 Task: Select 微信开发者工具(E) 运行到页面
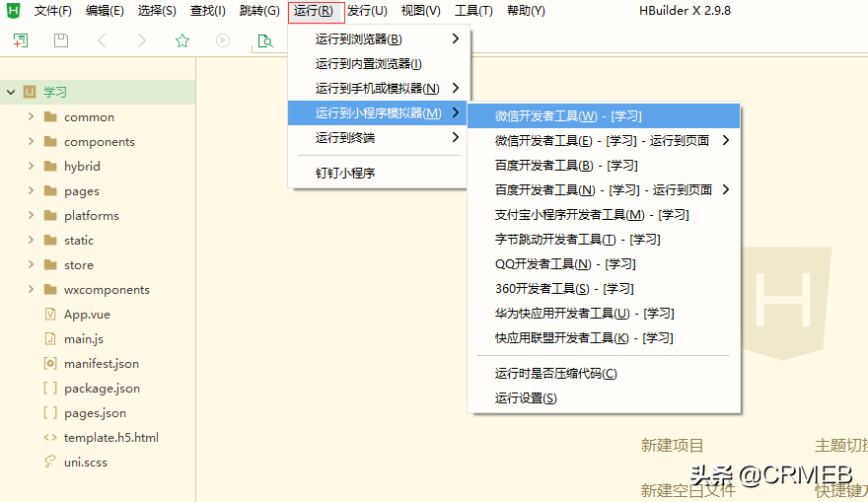point(604,141)
